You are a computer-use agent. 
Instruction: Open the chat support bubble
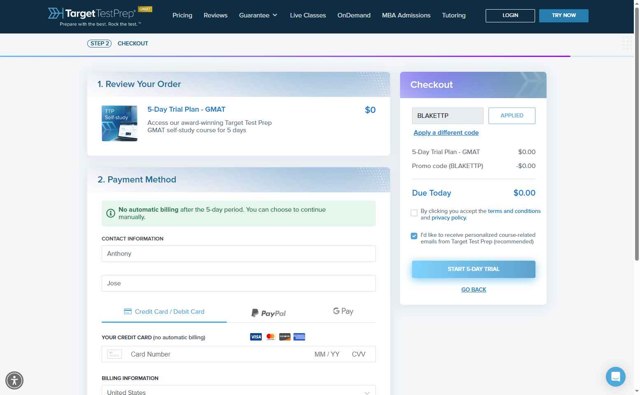(616, 376)
